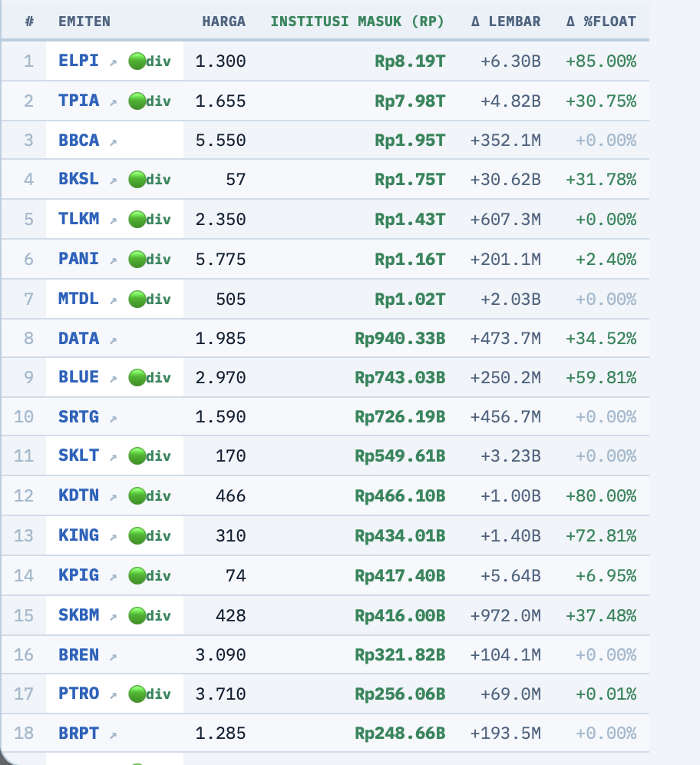Open the external link arrow next to SKBM
Image resolution: width=700 pixels, height=765 pixels.
point(113,618)
